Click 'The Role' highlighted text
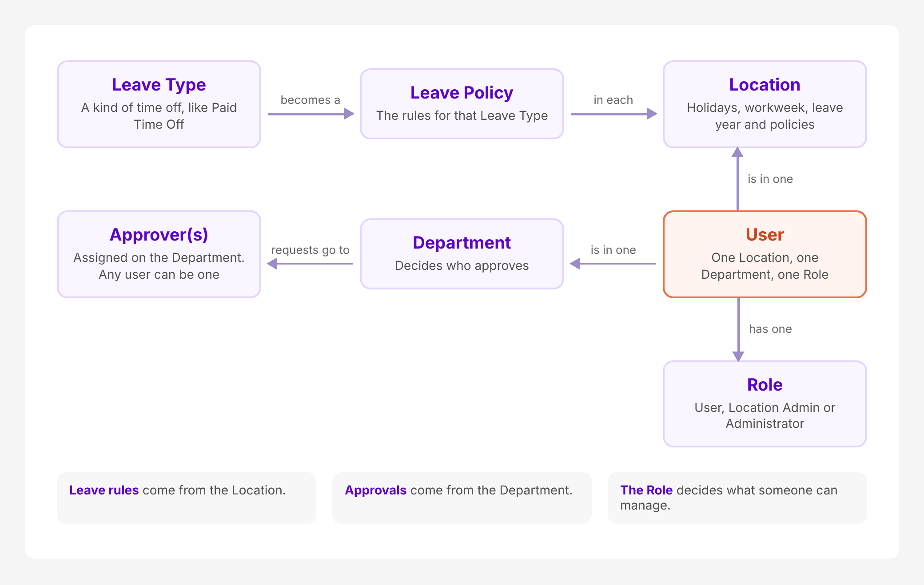Screen dimensions: 924x585 tap(646, 490)
